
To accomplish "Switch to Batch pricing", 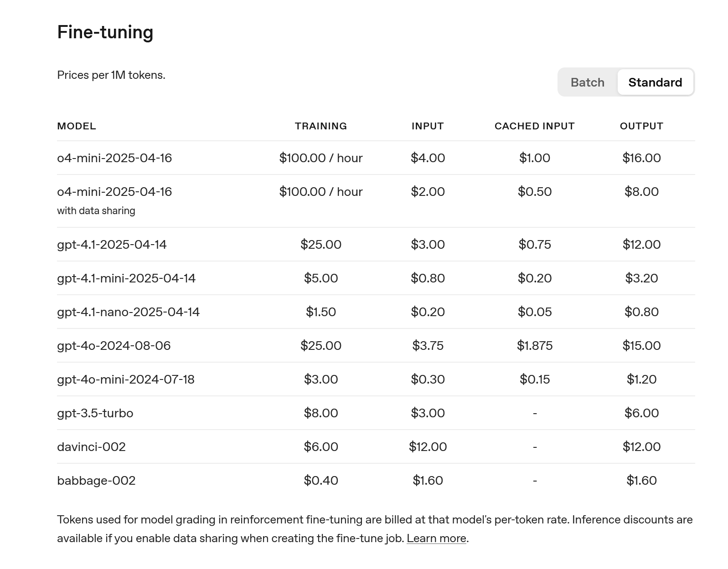I will pyautogui.click(x=587, y=82).
